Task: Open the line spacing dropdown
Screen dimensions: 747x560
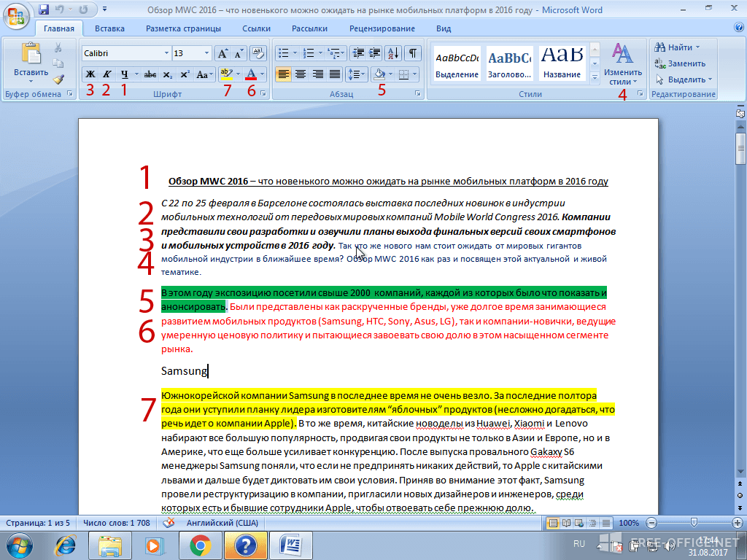Action: tap(356, 74)
